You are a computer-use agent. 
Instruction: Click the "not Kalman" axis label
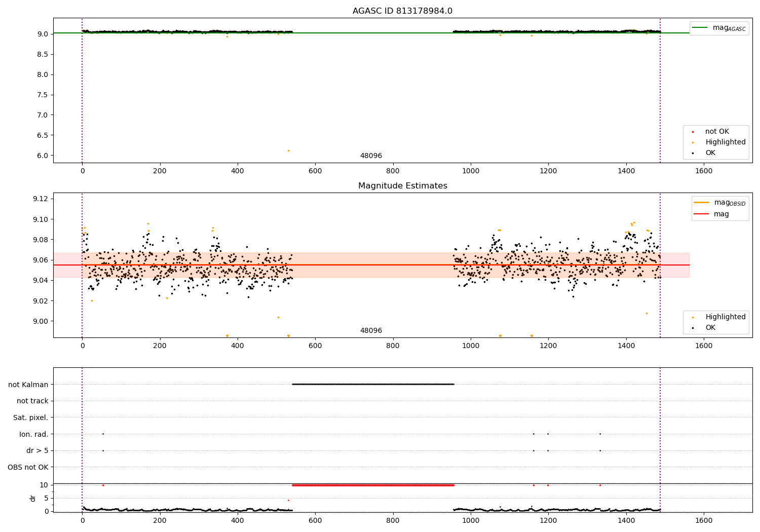coord(28,385)
